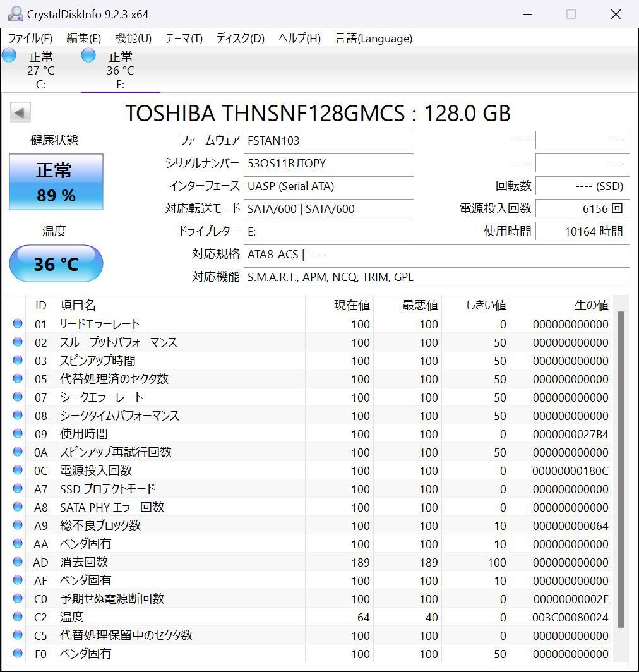The width and height of the screenshot is (639, 672).
Task: Open the ファイル(F) menu
Action: 30,39
